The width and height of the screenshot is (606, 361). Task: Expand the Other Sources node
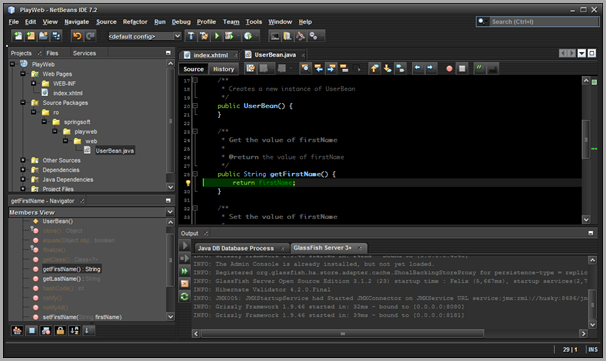pyautogui.click(x=23, y=160)
